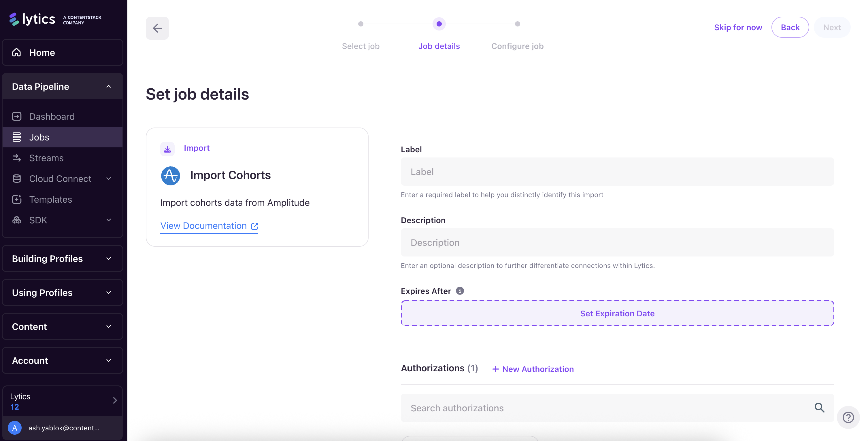Select the Job details step
Image resolution: width=868 pixels, height=441 pixels.
click(439, 46)
